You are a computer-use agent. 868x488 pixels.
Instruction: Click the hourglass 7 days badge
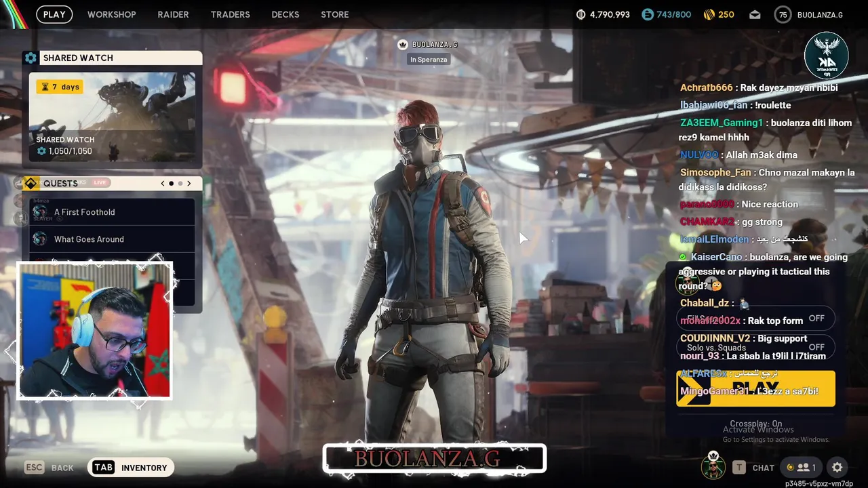click(x=60, y=87)
